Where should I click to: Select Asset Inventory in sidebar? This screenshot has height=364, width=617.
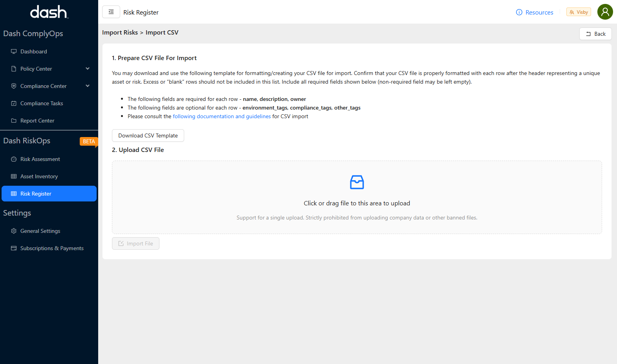[x=39, y=176]
